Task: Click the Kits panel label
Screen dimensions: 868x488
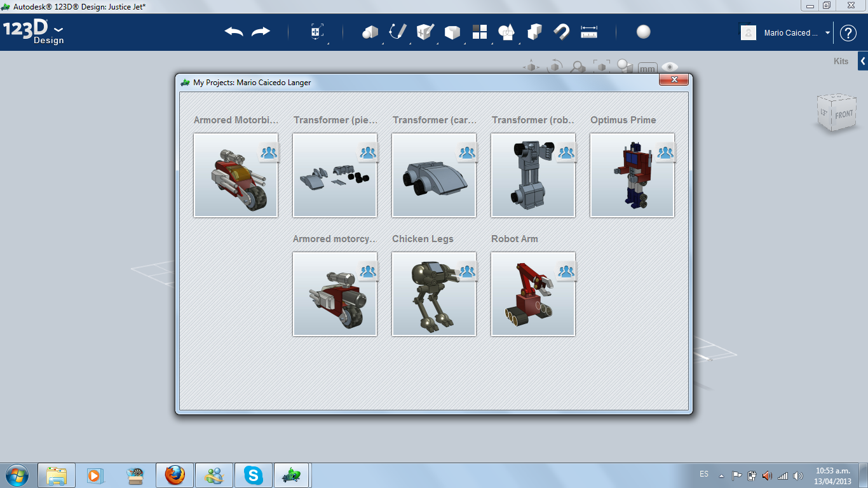Action: (x=841, y=62)
